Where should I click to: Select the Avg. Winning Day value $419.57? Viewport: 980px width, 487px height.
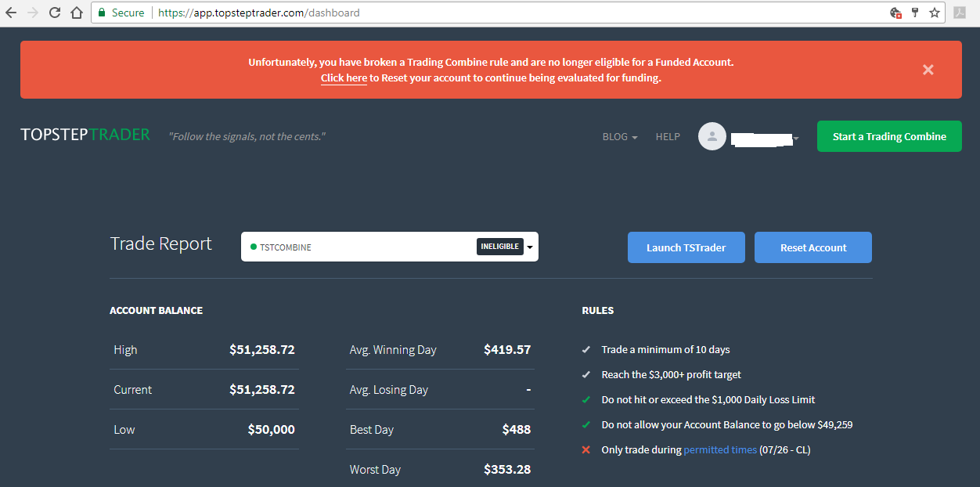click(507, 350)
